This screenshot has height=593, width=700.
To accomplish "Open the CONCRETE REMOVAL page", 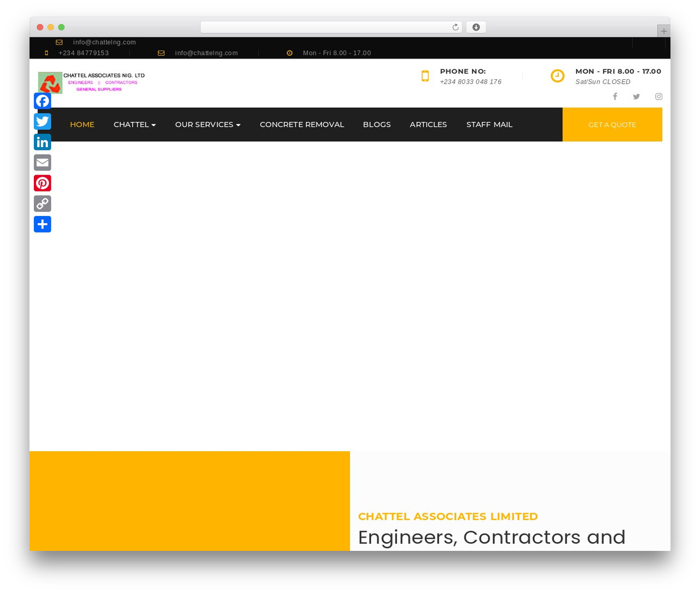I will (302, 125).
